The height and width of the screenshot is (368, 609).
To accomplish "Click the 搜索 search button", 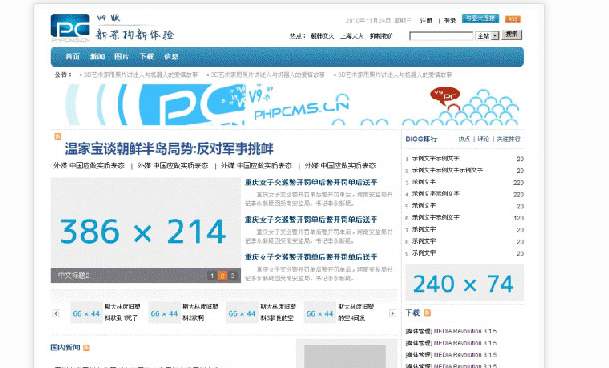I will point(512,35).
